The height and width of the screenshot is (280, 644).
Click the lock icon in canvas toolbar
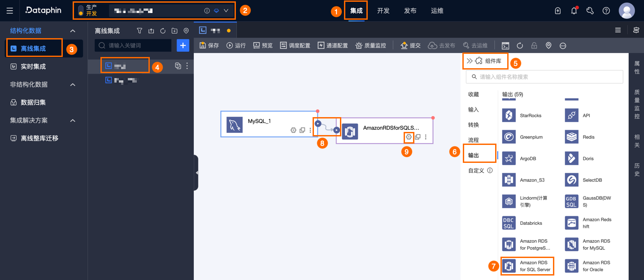point(534,45)
